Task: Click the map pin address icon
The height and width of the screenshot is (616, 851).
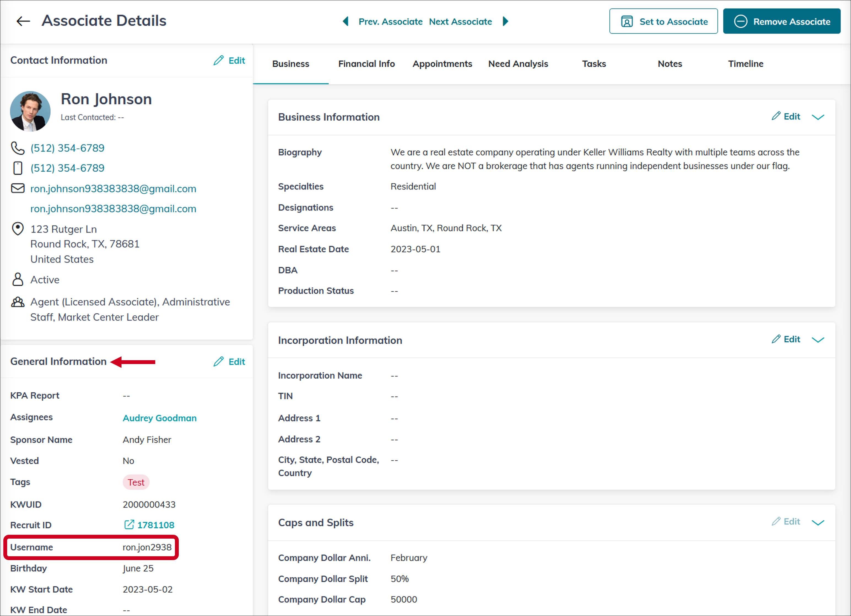Action: (18, 229)
